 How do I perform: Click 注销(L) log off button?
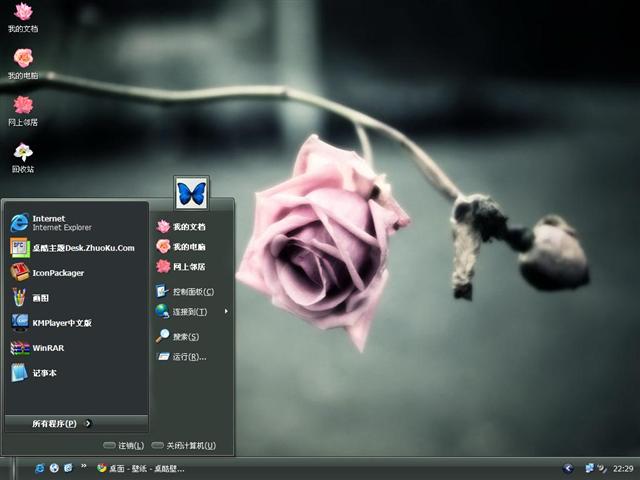pyautogui.click(x=124, y=445)
